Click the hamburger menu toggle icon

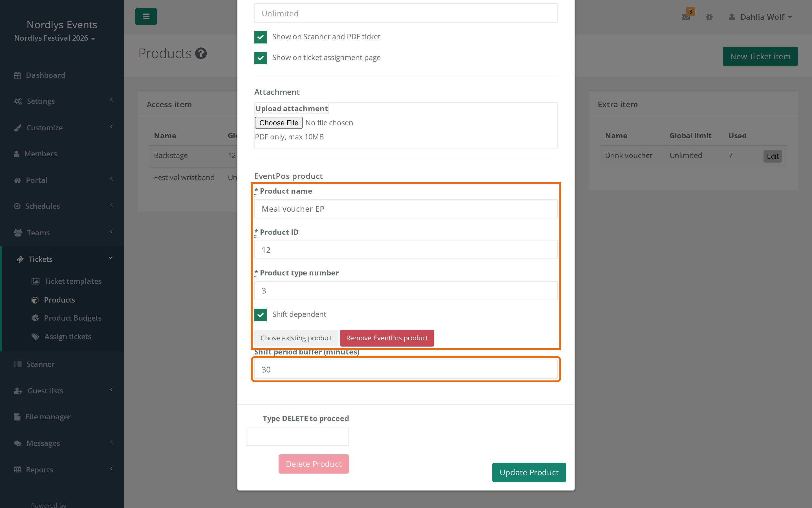point(145,16)
